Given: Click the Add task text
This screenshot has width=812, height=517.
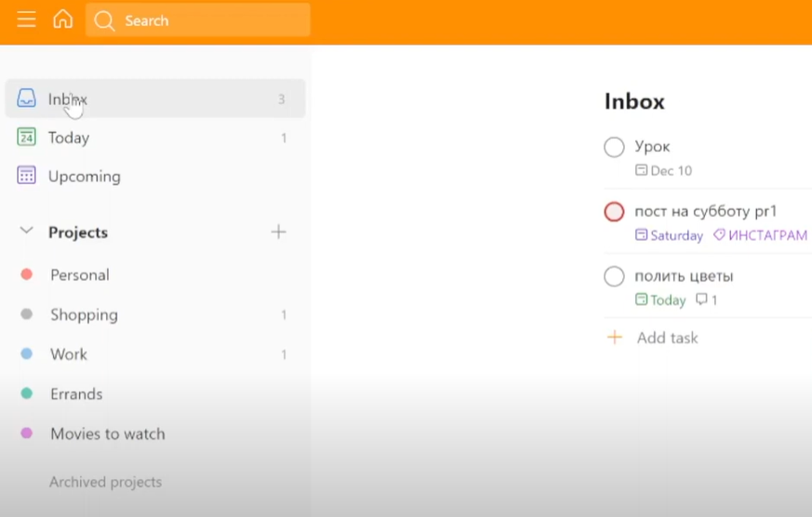Looking at the screenshot, I should coord(668,338).
